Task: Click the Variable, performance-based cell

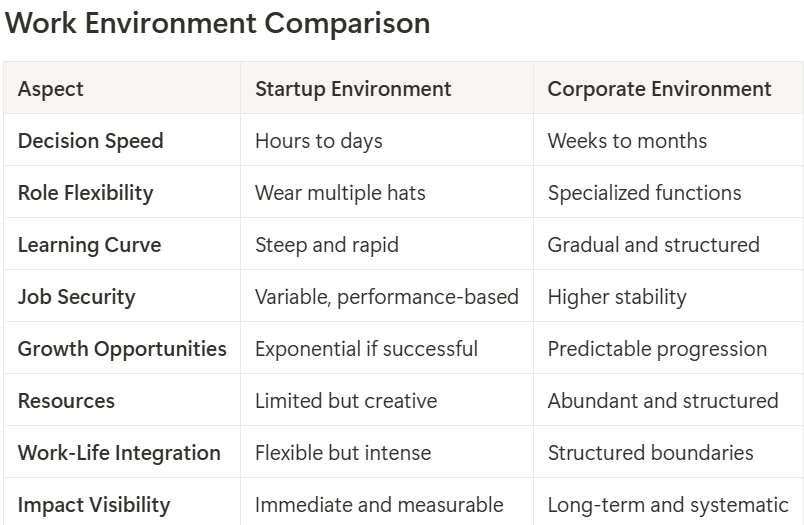Action: pyautogui.click(x=387, y=297)
